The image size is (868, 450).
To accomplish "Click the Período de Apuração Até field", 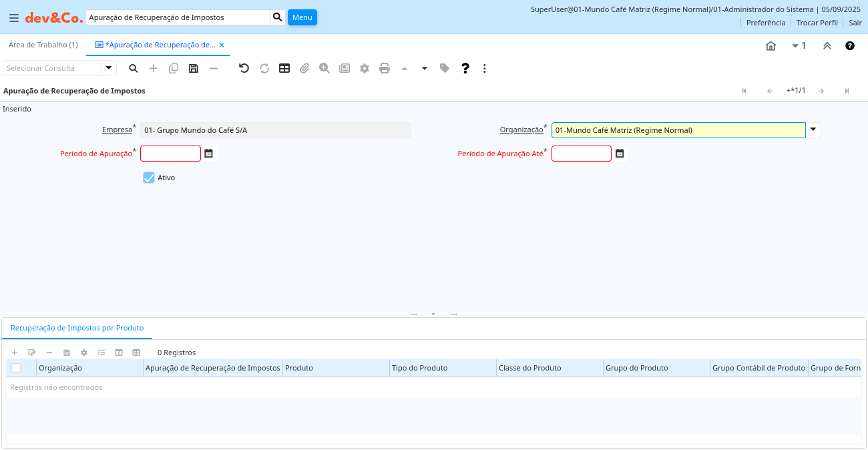I will point(581,154).
